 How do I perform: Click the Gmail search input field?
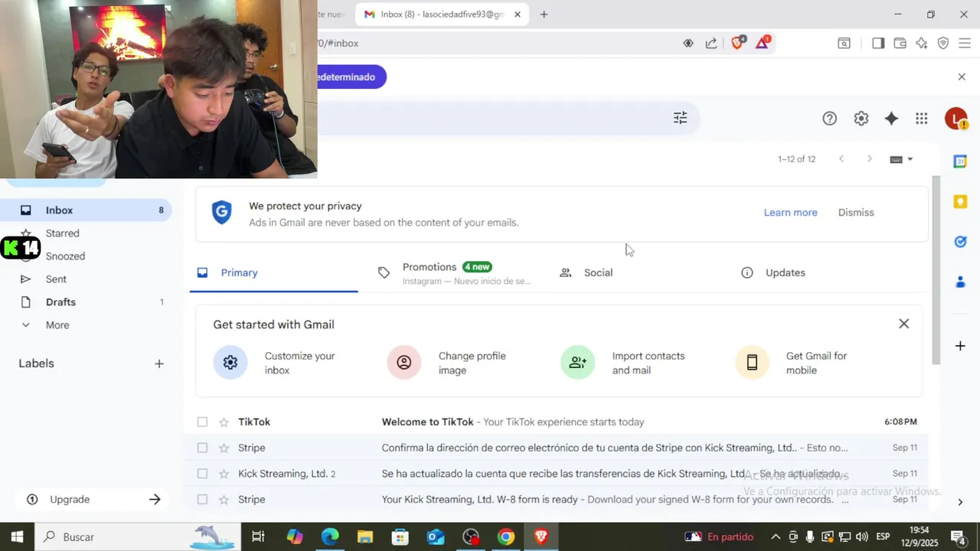click(490, 118)
